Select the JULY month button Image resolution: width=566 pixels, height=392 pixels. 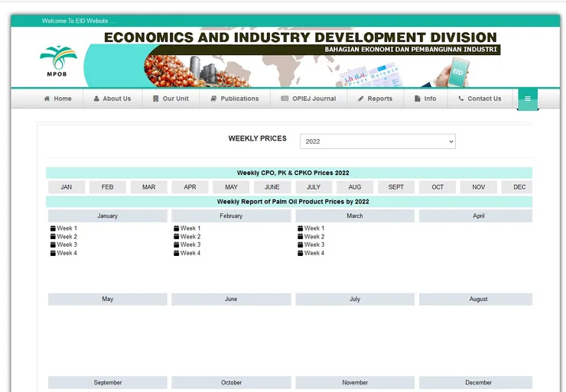(x=314, y=187)
